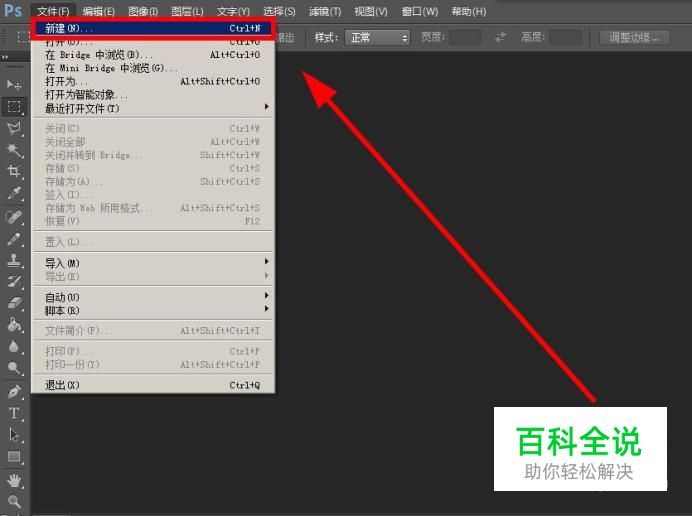
Task: Select the Rectangle shape tool
Action: pos(14,456)
